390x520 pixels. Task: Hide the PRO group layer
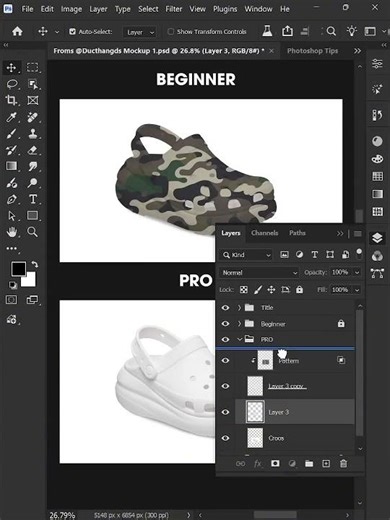(x=225, y=339)
